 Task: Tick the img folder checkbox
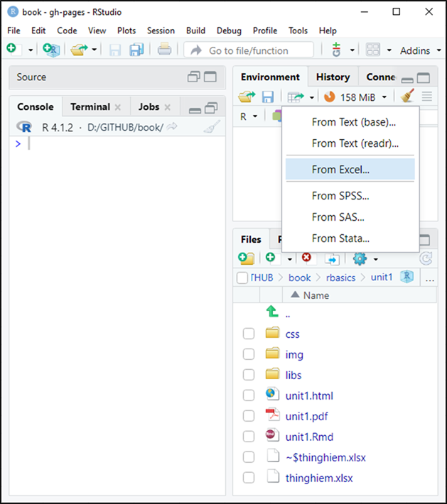pos(249,354)
